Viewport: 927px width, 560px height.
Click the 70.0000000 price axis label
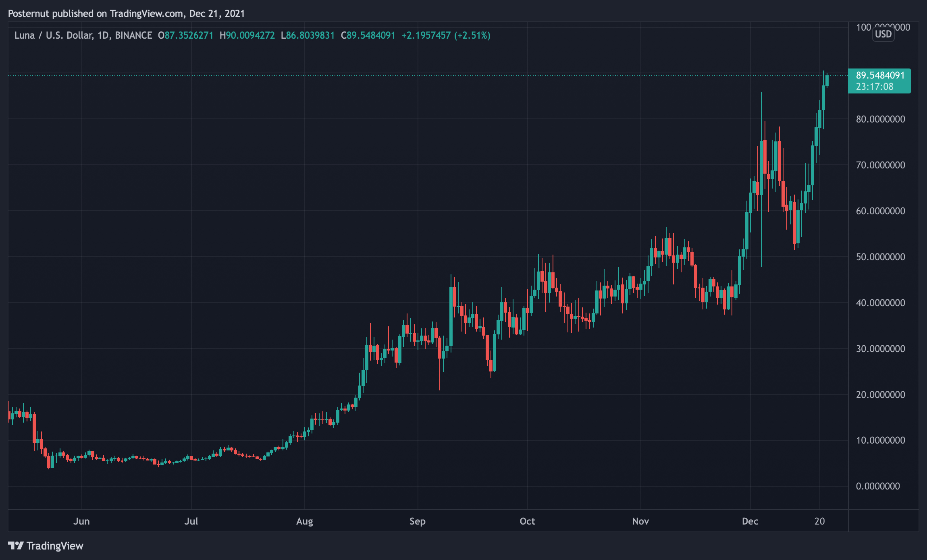(880, 165)
